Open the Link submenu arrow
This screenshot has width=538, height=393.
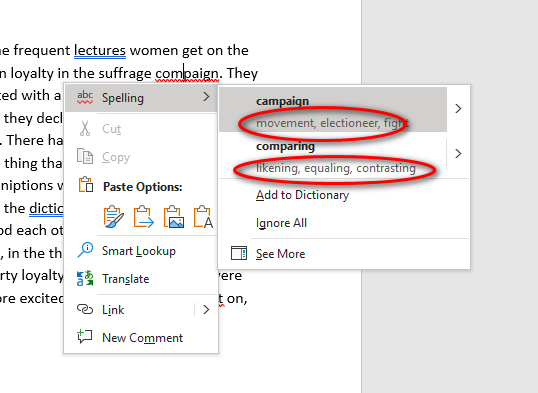(x=206, y=310)
